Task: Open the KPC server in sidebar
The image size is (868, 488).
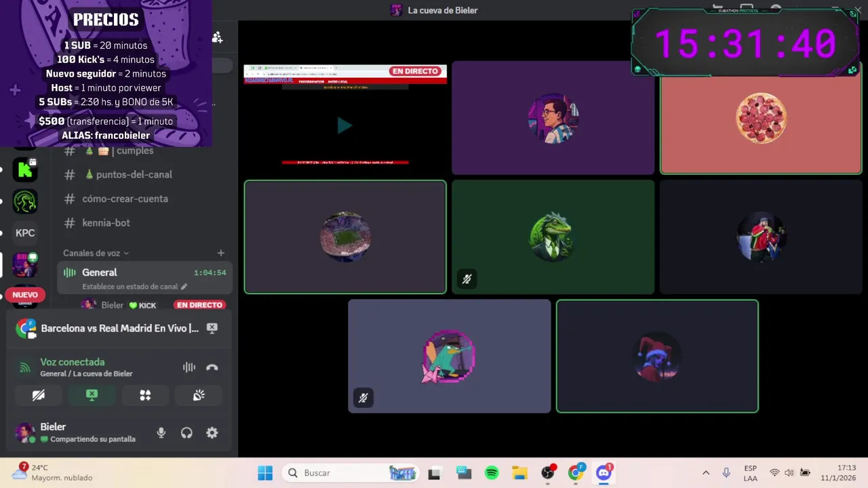Action: [x=25, y=233]
